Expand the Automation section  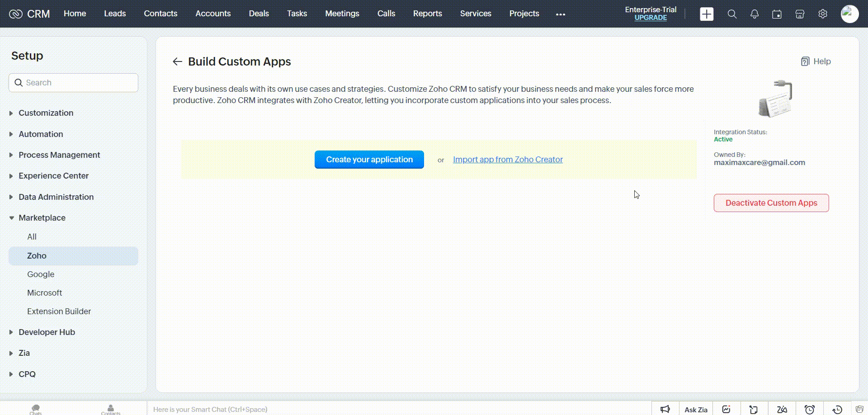[x=41, y=134]
